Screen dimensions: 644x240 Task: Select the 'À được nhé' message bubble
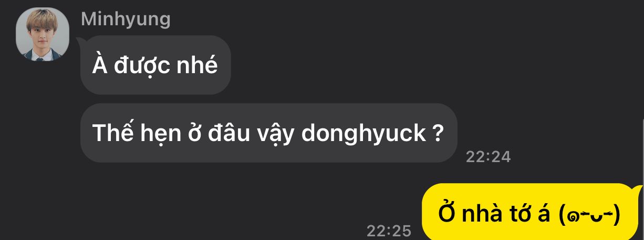click(x=155, y=65)
